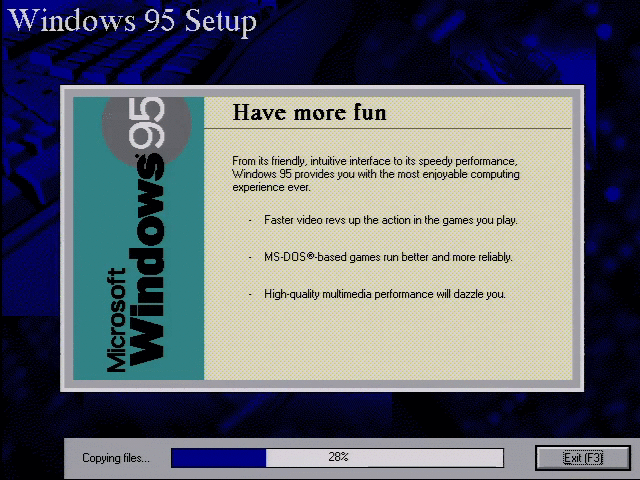This screenshot has height=480, width=640.
Task: Click the 'Windows 95 Setup' title text
Action: point(132,20)
